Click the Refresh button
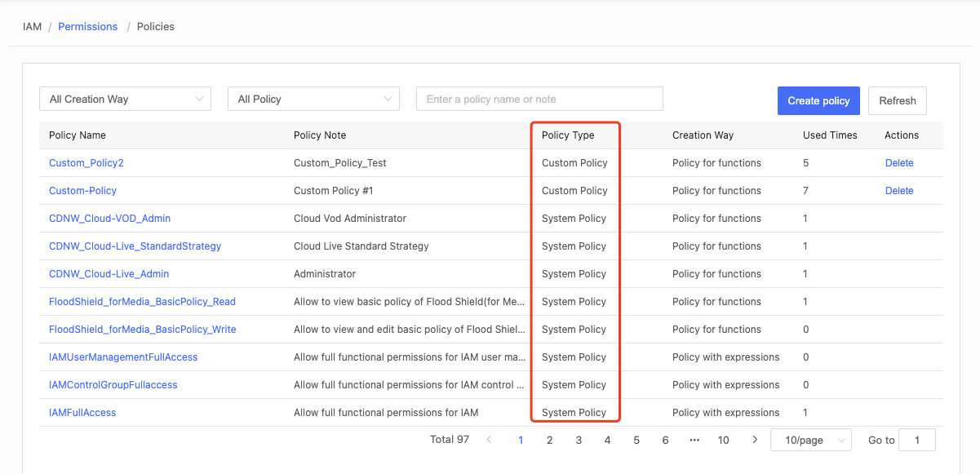This screenshot has width=980, height=474. pos(897,100)
